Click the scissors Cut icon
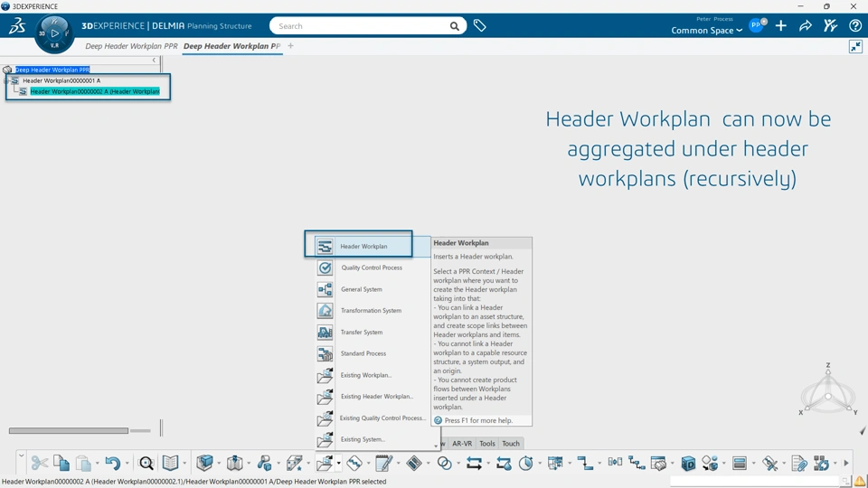Screen dimensions: 868x488 39,464
